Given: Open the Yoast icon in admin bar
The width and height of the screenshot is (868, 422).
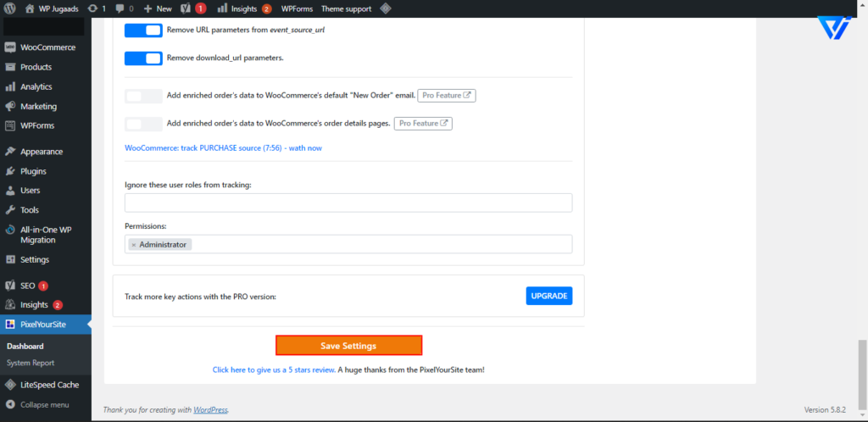Looking at the screenshot, I should (x=187, y=8).
